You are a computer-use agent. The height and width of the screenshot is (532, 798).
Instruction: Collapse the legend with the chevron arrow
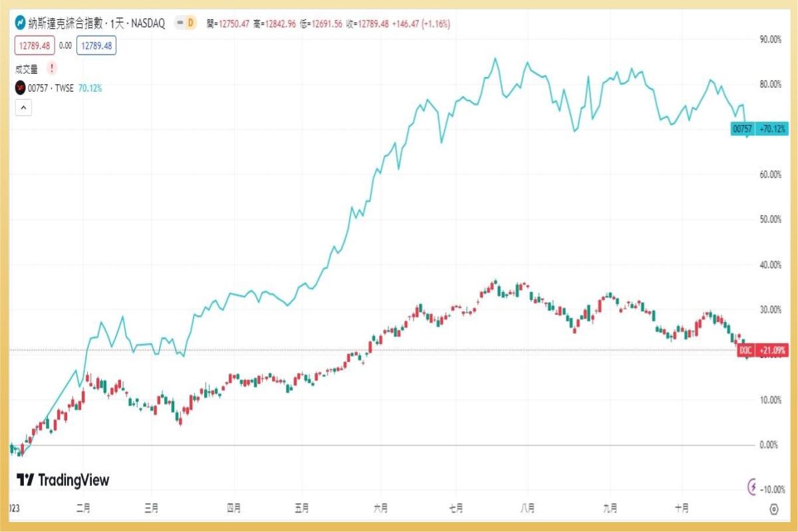pos(23,107)
